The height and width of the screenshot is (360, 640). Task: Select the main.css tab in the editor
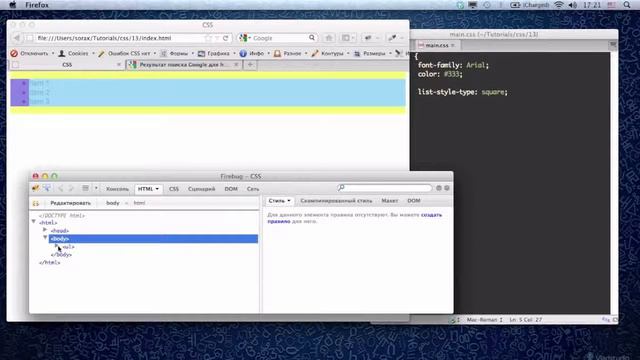point(437,45)
